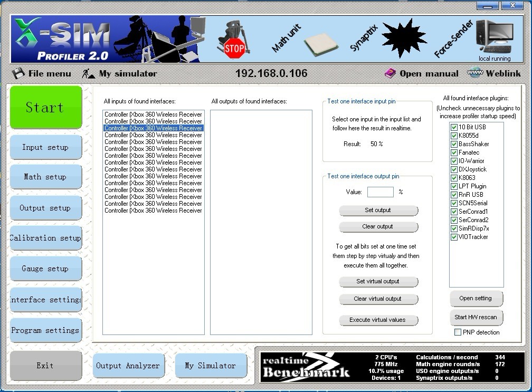Click the Open setting button
Viewport: 532px width, 392px height.
coord(476,299)
